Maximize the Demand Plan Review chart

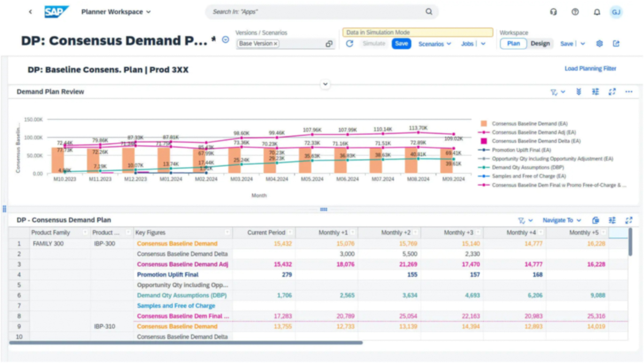(612, 92)
